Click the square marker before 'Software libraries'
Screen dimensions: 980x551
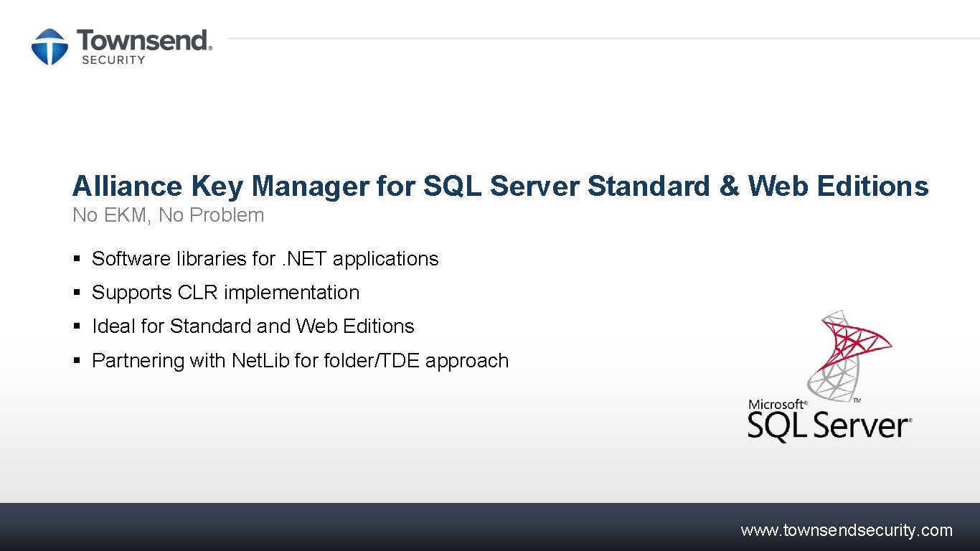tap(77, 259)
